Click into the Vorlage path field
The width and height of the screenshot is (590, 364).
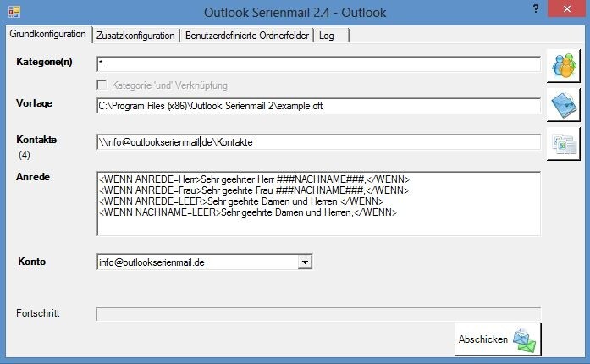(x=319, y=106)
